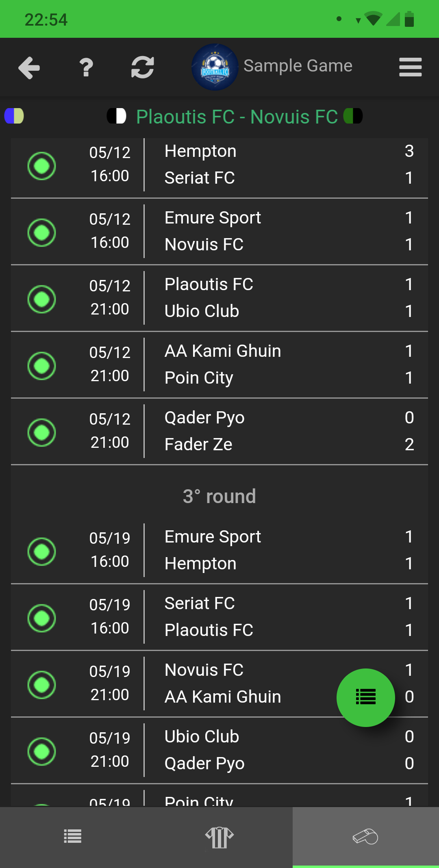Tap the green floating list button

pyautogui.click(x=366, y=697)
